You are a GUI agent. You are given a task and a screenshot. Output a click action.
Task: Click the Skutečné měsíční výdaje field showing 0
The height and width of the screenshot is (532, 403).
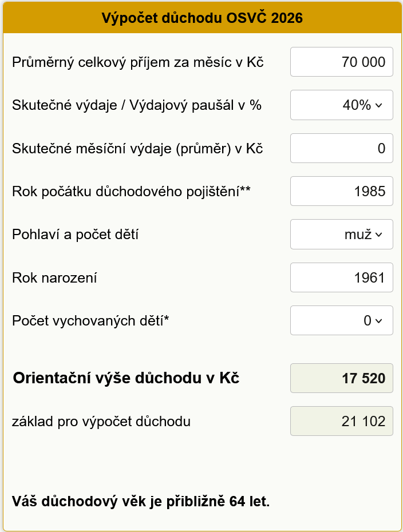[x=341, y=148]
